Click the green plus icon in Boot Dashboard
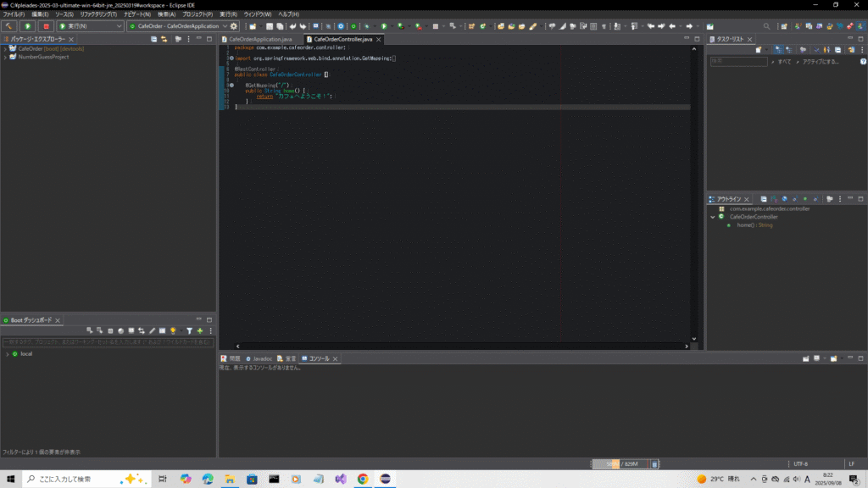 coord(200,330)
